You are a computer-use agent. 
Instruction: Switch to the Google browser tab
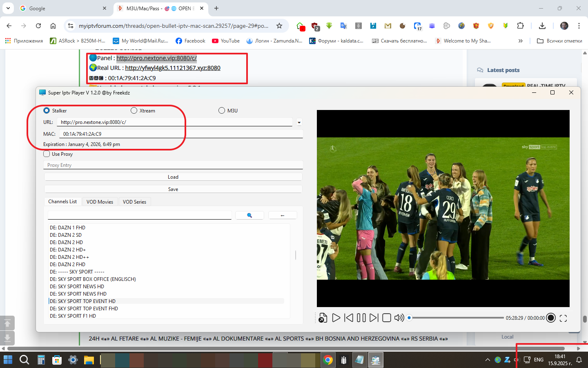click(63, 8)
